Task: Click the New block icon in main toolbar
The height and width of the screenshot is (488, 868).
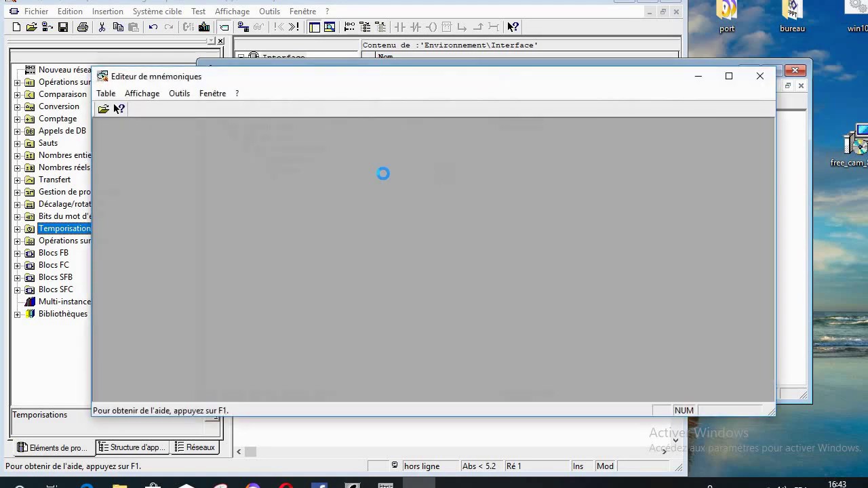Action: 16,27
